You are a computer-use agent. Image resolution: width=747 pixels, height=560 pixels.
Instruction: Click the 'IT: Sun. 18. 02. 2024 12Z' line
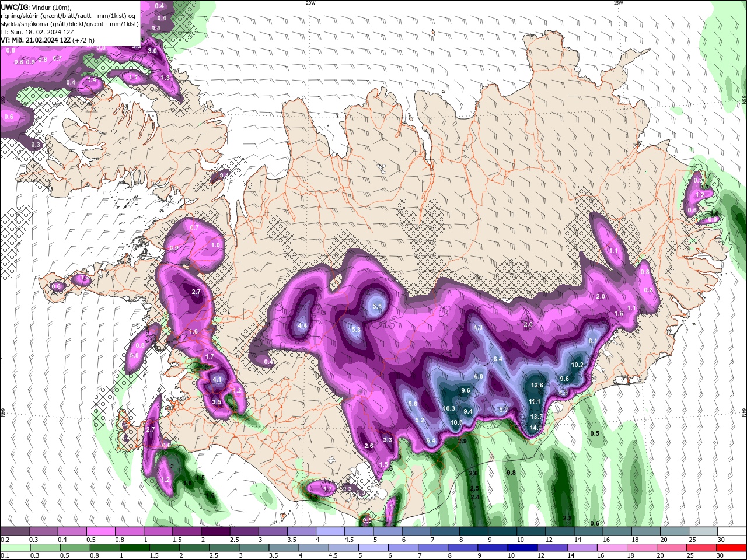point(37,32)
